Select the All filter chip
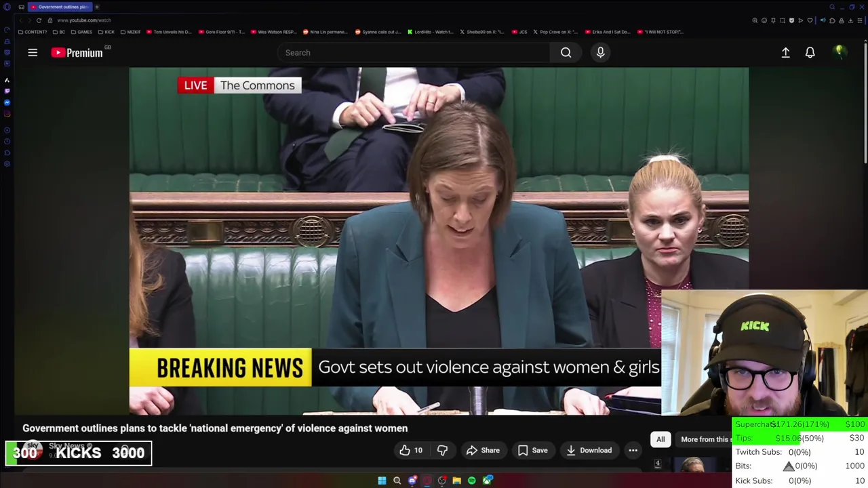Screen dimensions: 868x488 tap(660, 439)
